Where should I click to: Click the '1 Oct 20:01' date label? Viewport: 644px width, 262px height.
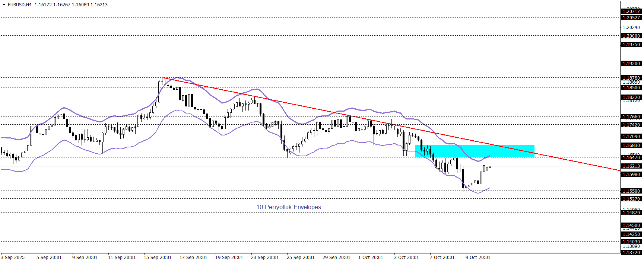point(371,258)
